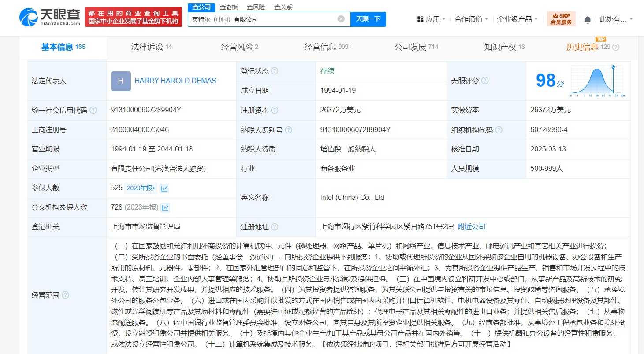Open the 公司发展 tab
The image size is (644, 354).
pos(417,47)
